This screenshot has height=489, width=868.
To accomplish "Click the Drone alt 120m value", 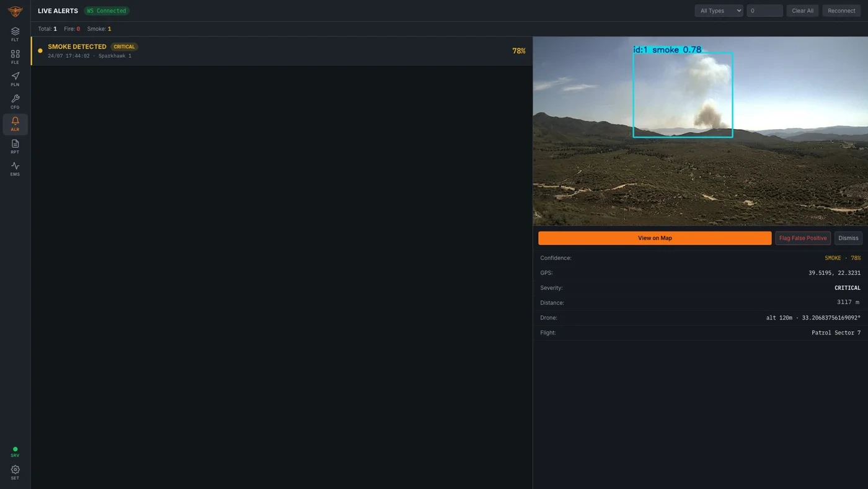I will coord(813,318).
